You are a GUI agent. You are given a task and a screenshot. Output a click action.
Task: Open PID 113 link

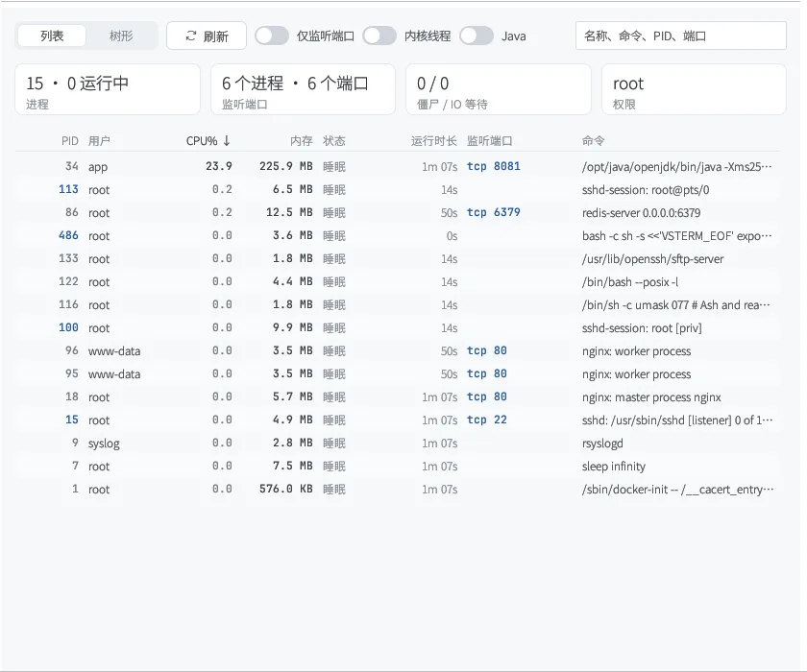[68, 189]
